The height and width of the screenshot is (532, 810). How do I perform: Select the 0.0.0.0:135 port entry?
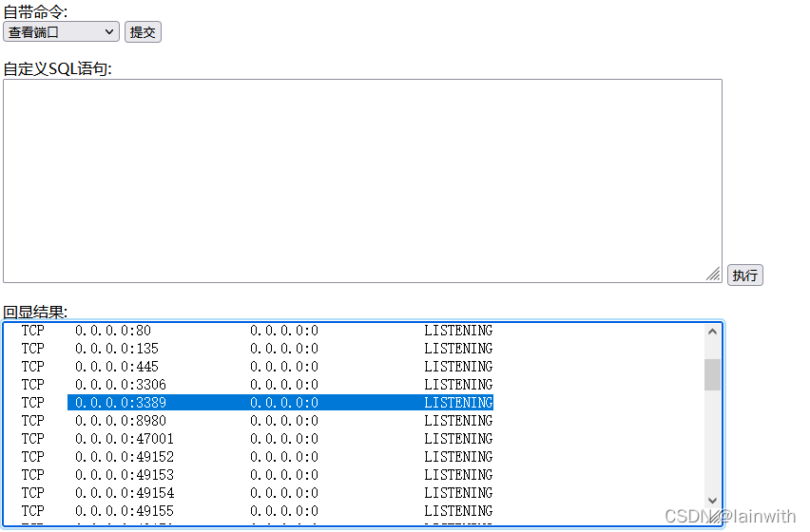(117, 349)
